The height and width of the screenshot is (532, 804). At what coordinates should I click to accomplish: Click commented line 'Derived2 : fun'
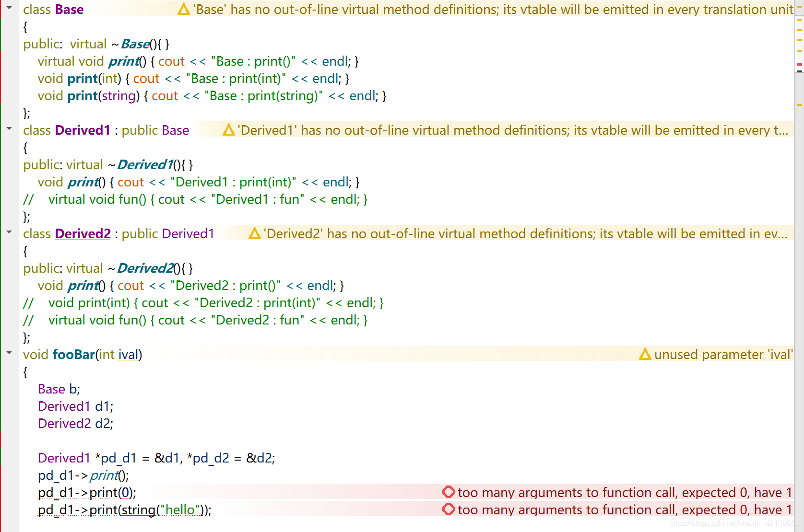195,320
